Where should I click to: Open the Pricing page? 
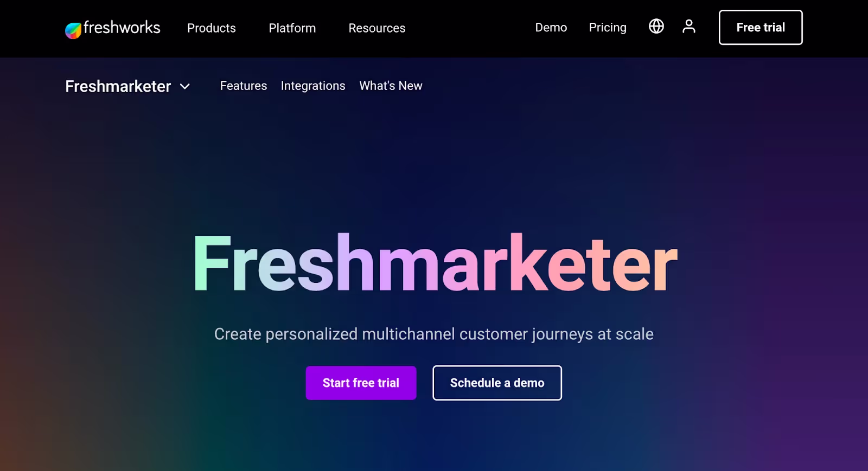[x=607, y=27]
